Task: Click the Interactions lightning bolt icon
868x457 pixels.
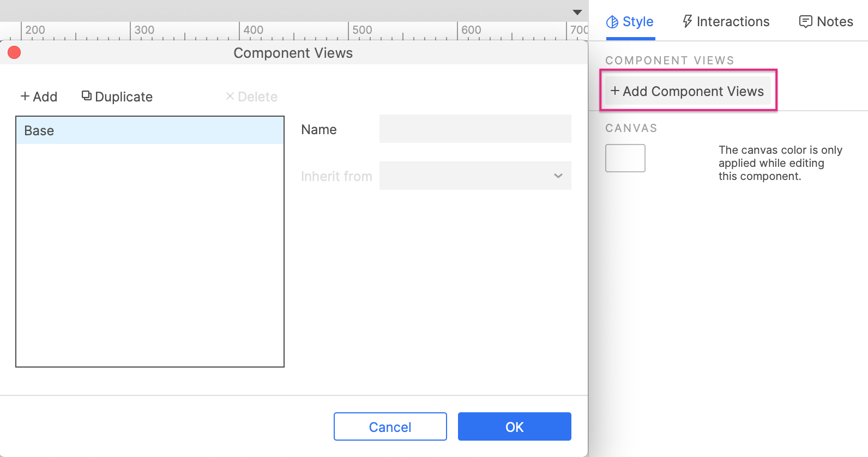Action: click(687, 22)
